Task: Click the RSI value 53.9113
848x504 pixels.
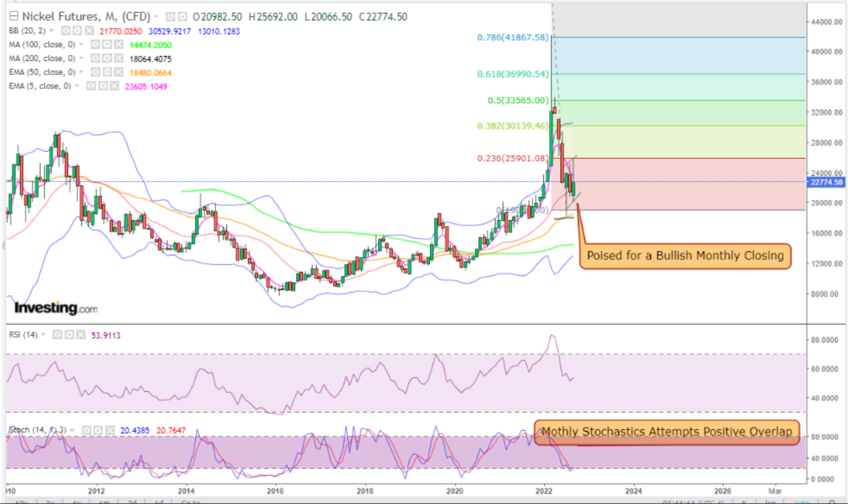Action: (106, 335)
